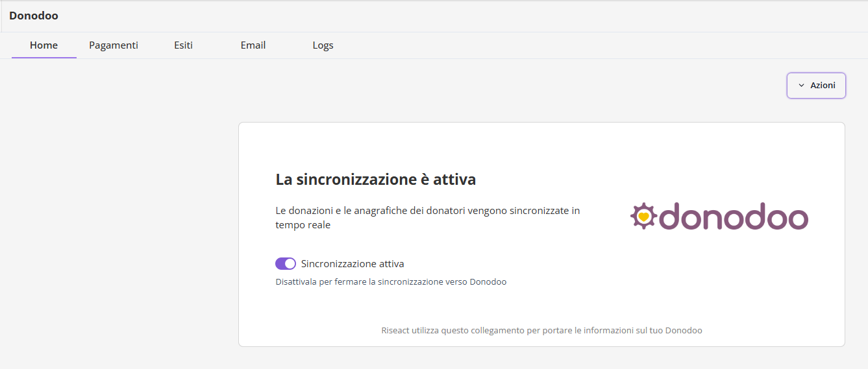Expand the Azioni dropdown button
868x369 pixels.
tap(816, 86)
